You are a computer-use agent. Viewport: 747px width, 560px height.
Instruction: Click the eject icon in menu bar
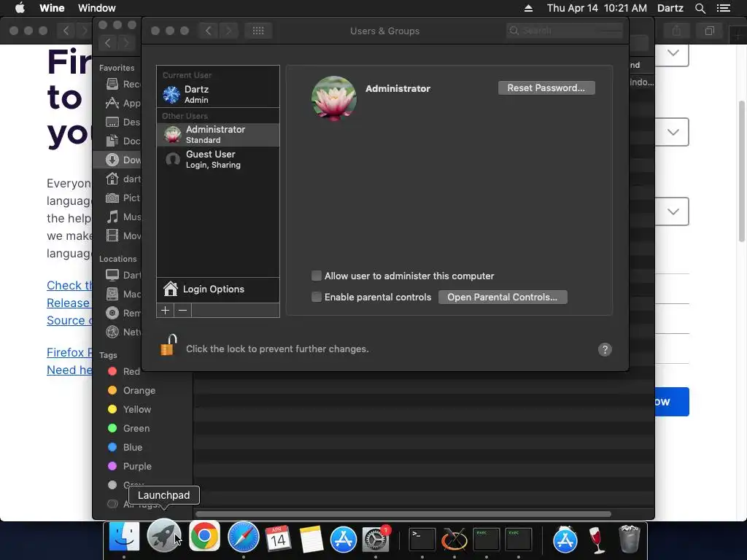coord(528,8)
